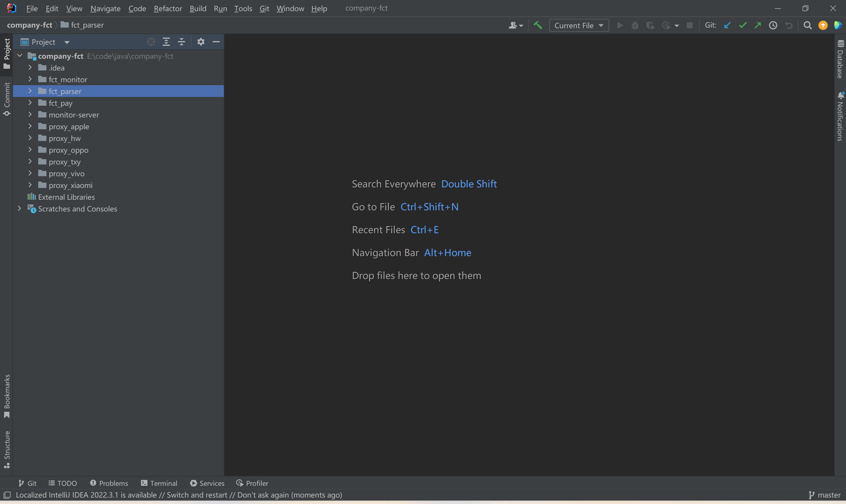Toggle the Project panel settings gear icon
This screenshot has width=846, height=504.
200,41
